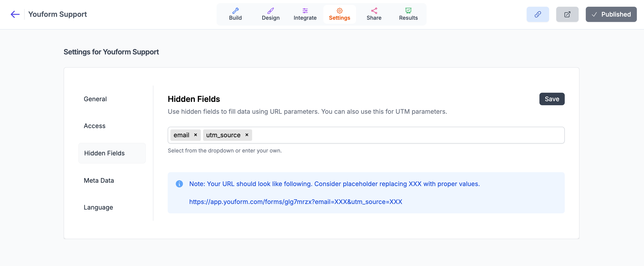Click the Youform Support form title
Image resolution: width=644 pixels, height=266 pixels.
[x=58, y=14]
